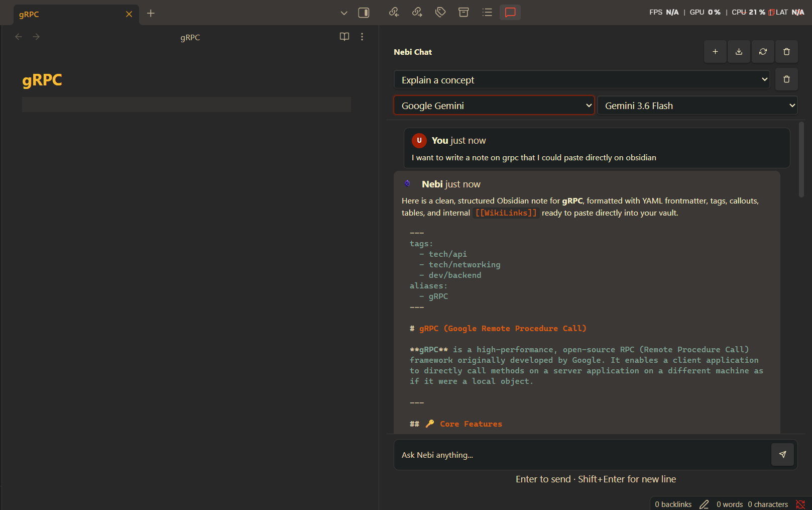
Task: Navigate back with the left arrow
Action: point(19,37)
